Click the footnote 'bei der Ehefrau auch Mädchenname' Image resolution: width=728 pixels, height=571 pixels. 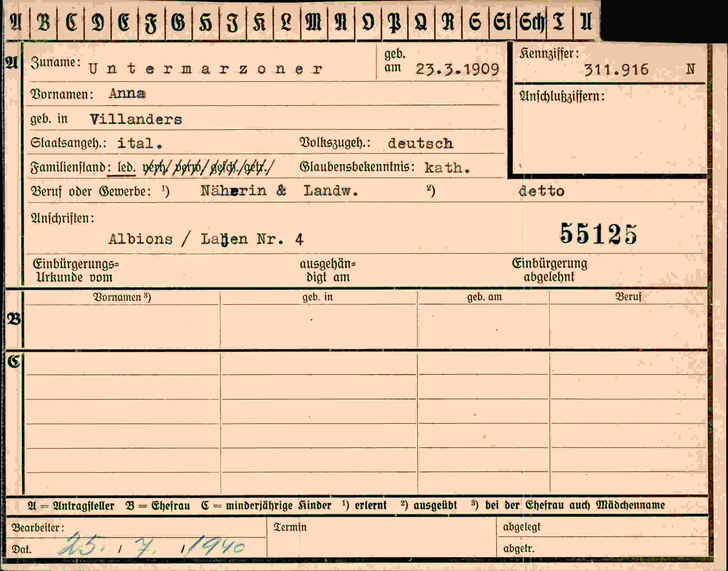point(575,505)
